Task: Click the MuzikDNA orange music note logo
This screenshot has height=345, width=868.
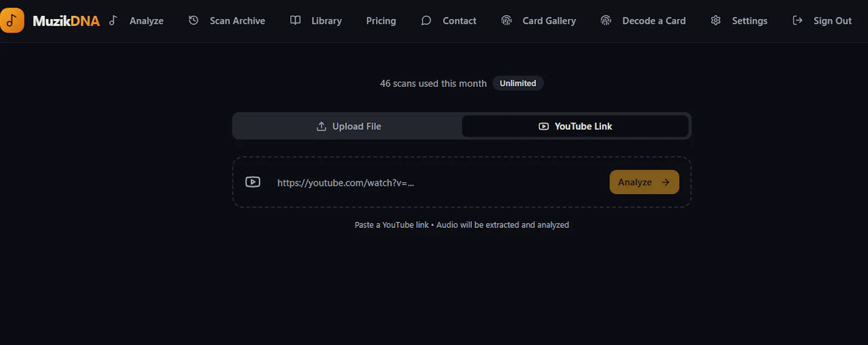Action: tap(11, 21)
